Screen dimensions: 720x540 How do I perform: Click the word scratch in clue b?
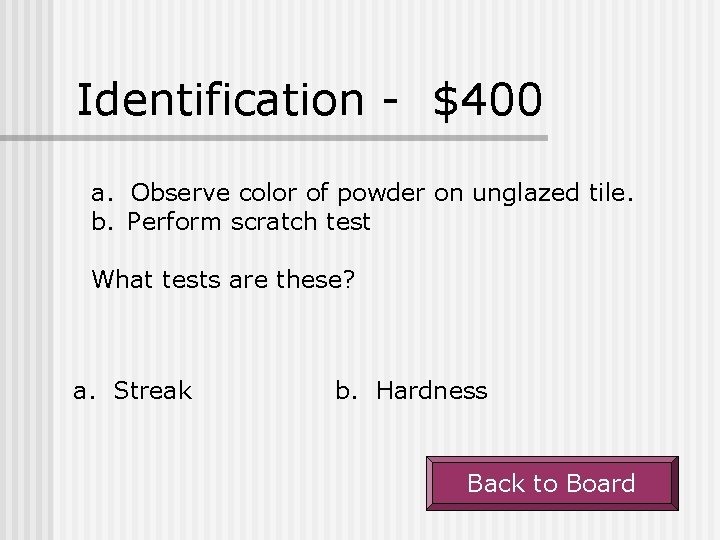click(x=274, y=222)
